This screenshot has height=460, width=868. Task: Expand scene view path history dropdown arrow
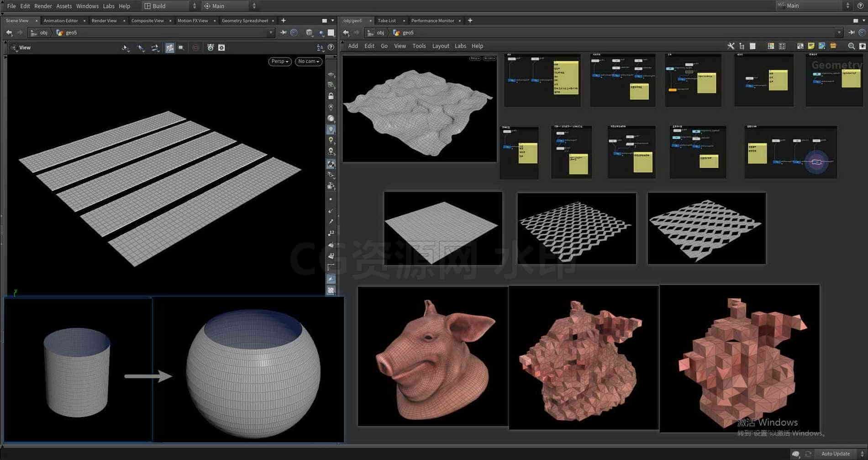(x=271, y=32)
